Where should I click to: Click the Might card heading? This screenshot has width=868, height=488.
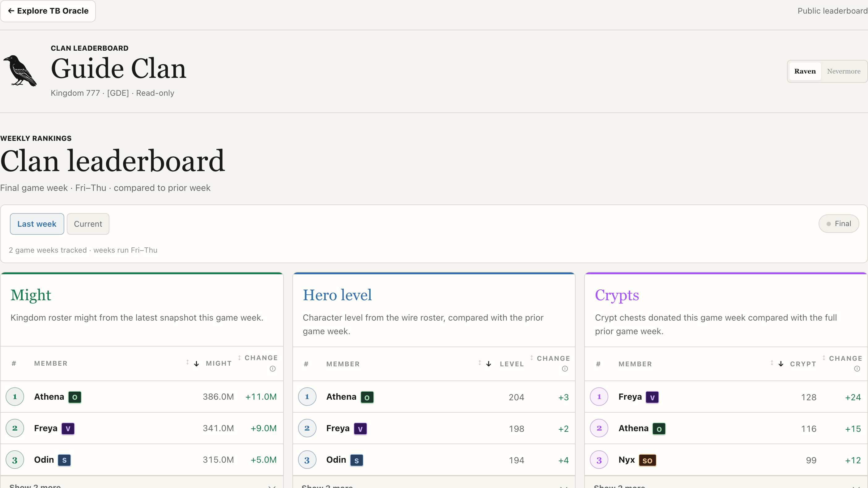coord(31,295)
